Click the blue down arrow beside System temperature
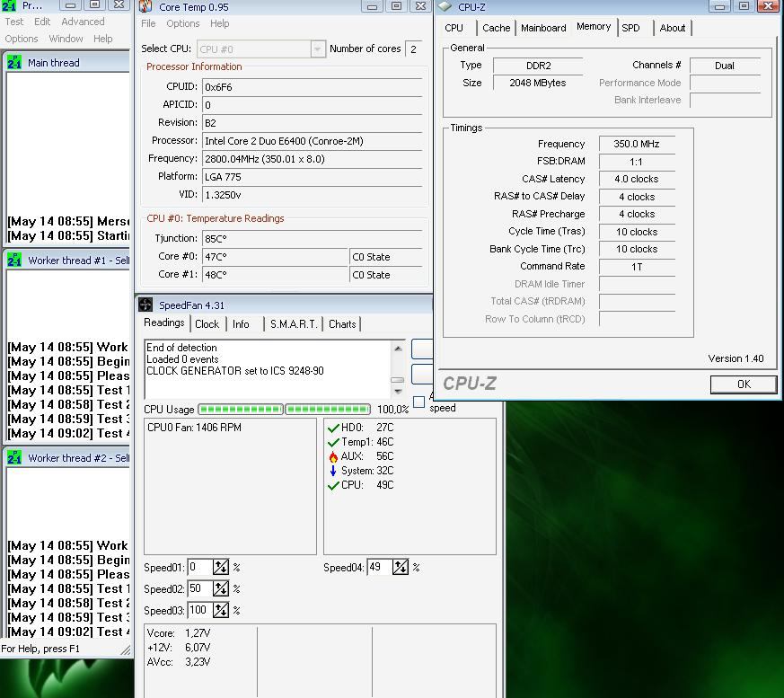Viewport: 784px width, 698px height. [x=333, y=471]
